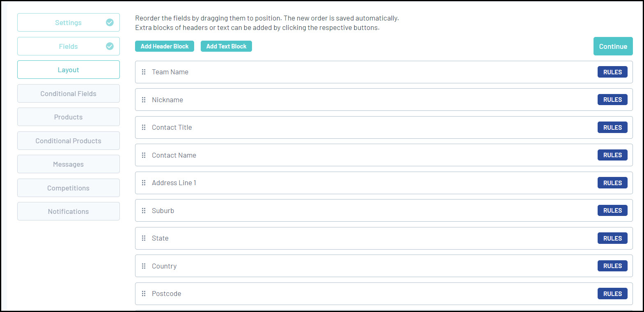Click the drag handle for Address Line 1
The image size is (644, 312).
(x=144, y=183)
